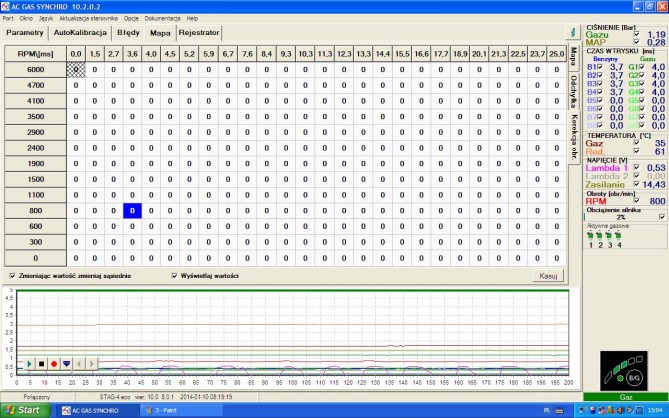Click gas injector icon number 3
669x418 pixels.
(609, 235)
